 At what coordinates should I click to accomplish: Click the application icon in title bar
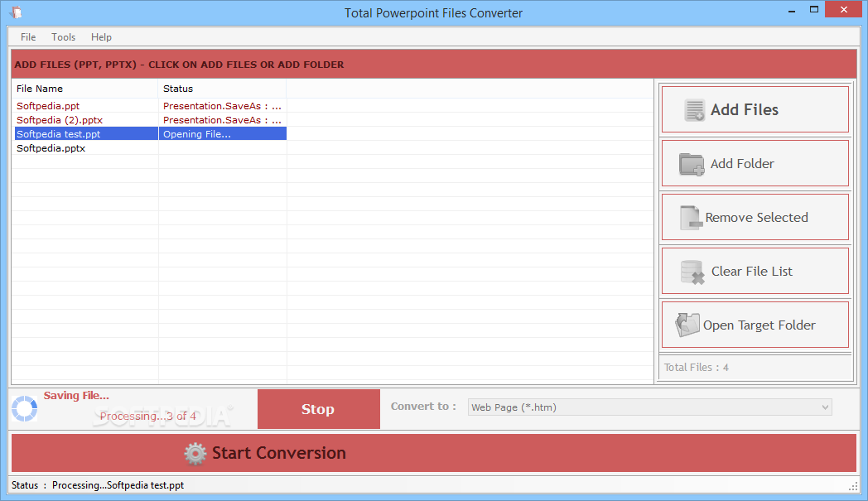[x=16, y=12]
